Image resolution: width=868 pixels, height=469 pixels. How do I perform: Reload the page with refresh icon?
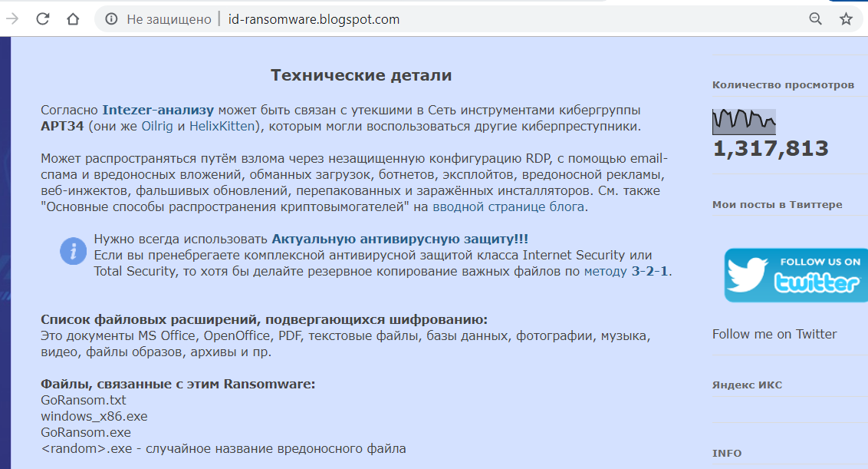(x=43, y=19)
